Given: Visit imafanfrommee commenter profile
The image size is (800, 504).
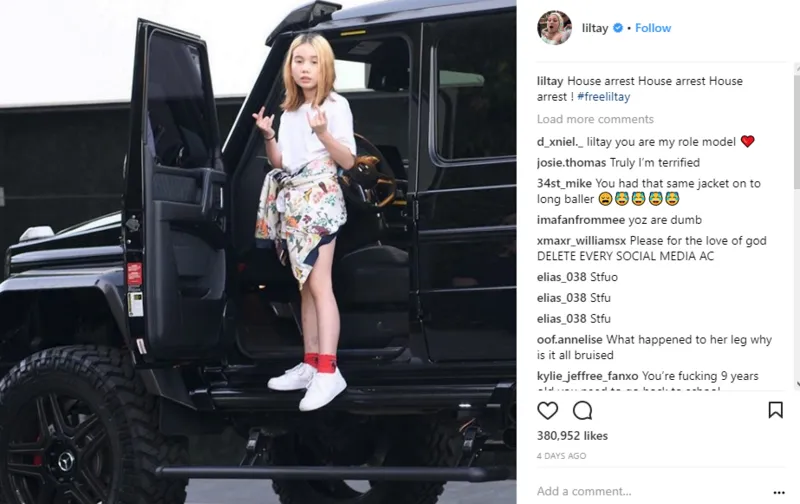Looking at the screenshot, I should click(x=581, y=220).
